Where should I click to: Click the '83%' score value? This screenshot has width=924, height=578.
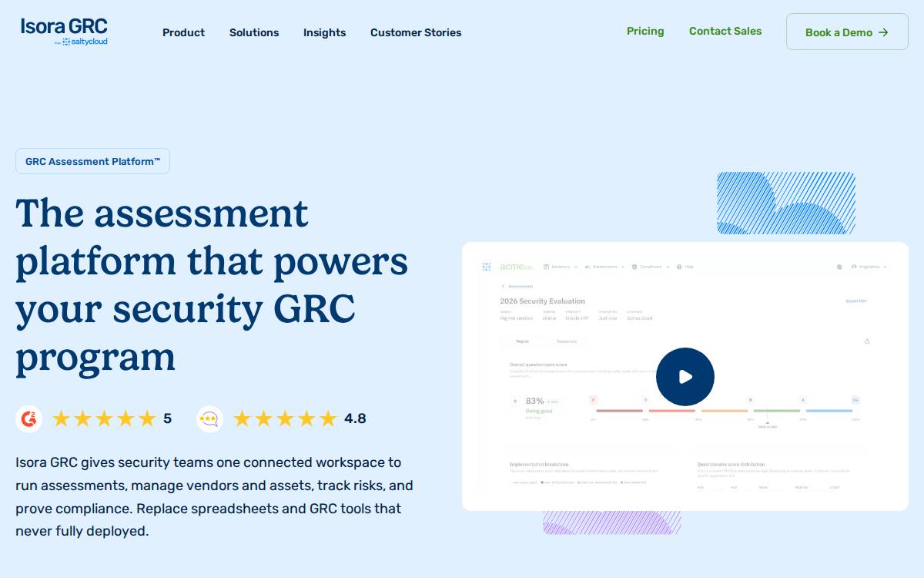(534, 401)
